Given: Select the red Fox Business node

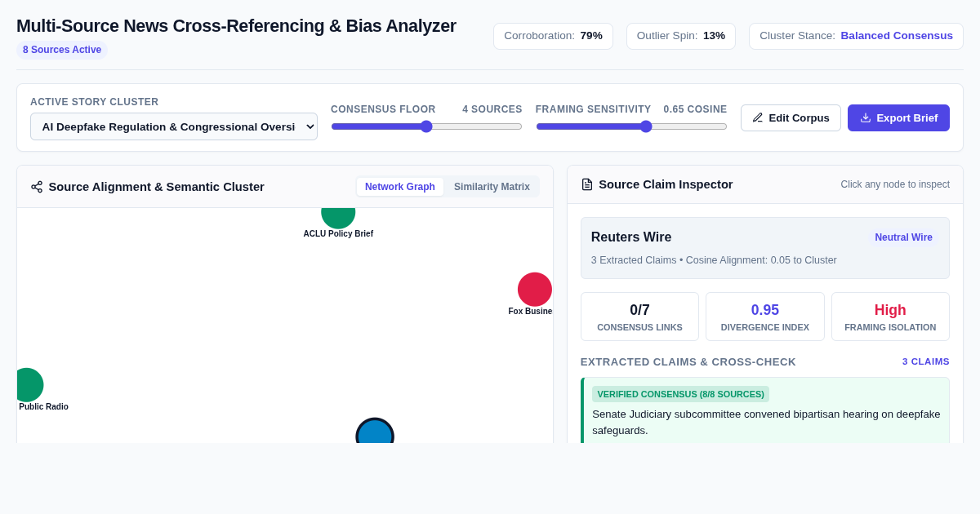Looking at the screenshot, I should coord(535,290).
